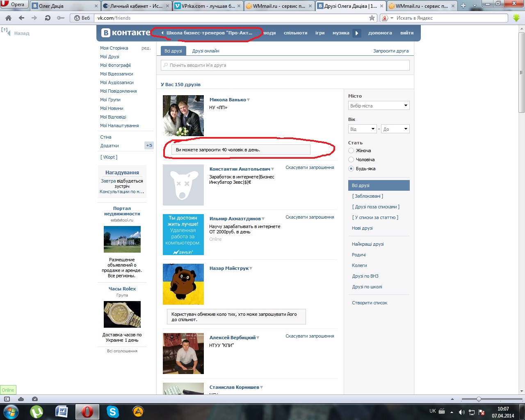Select the Друзі онлайн tab
The image size is (525, 420).
coord(206,51)
